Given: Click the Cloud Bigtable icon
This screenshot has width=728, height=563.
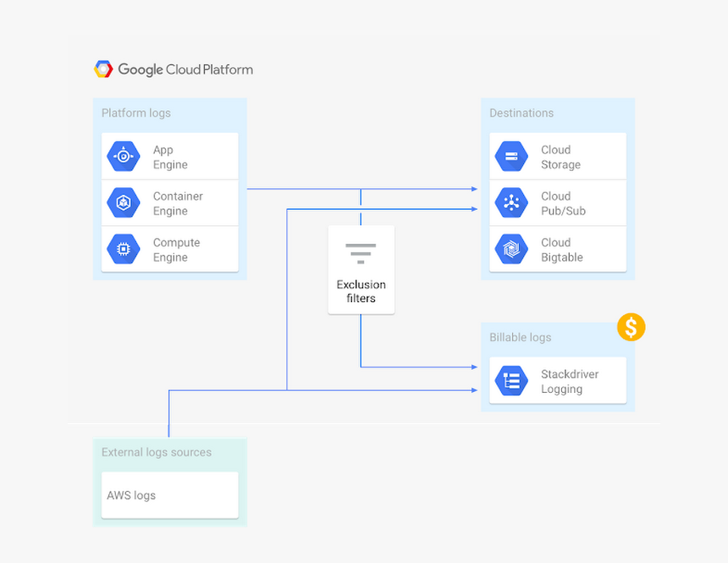Looking at the screenshot, I should click(x=510, y=249).
